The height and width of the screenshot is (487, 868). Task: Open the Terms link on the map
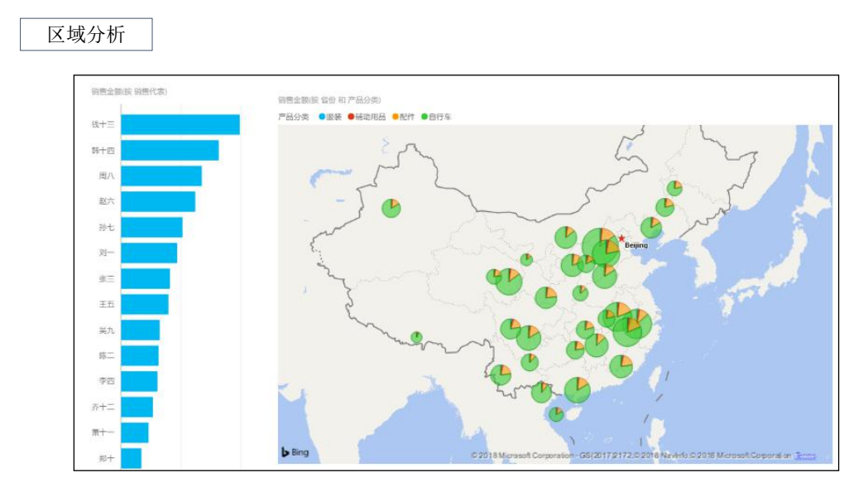tap(805, 456)
